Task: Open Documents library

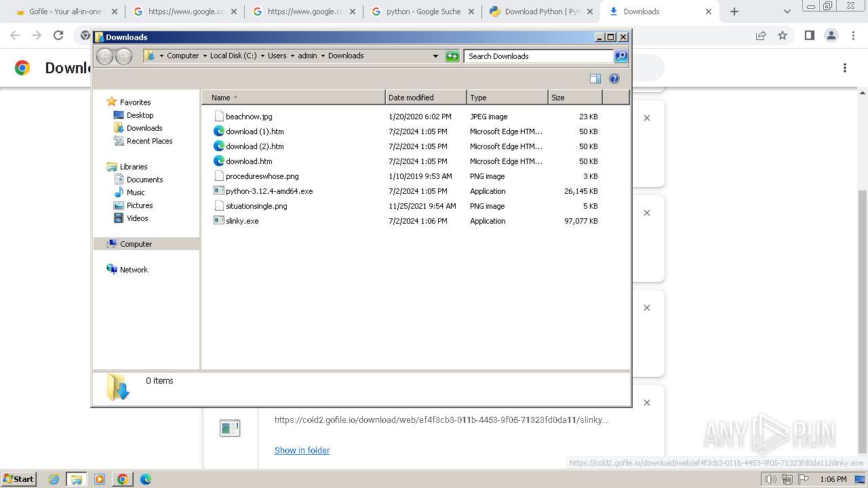Action: tap(144, 180)
